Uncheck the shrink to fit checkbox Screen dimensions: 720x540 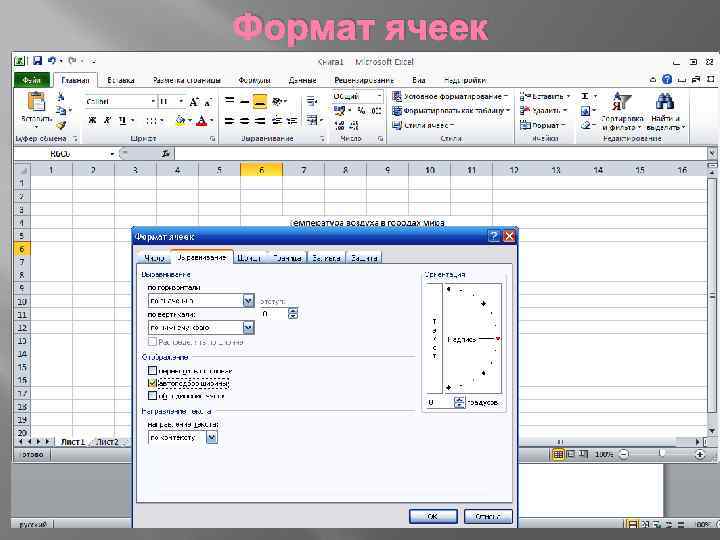(x=152, y=383)
